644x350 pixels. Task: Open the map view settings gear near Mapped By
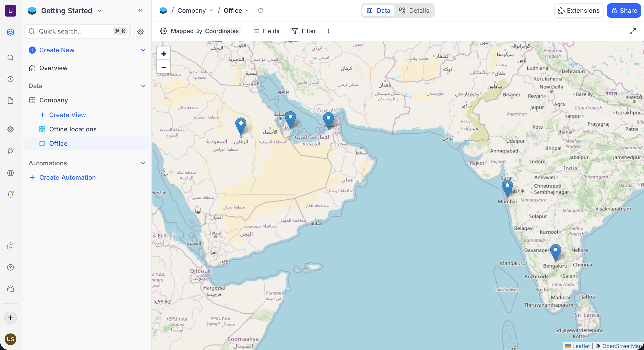click(163, 31)
